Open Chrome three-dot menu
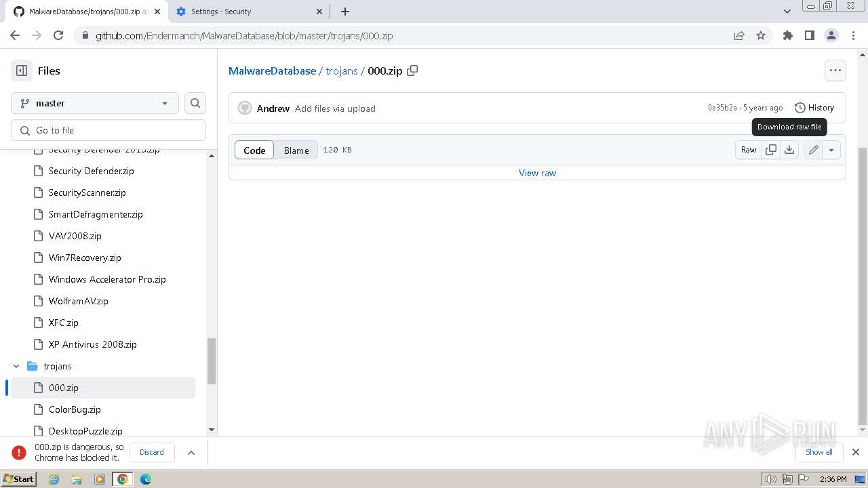The height and width of the screenshot is (488, 868). 852,35
